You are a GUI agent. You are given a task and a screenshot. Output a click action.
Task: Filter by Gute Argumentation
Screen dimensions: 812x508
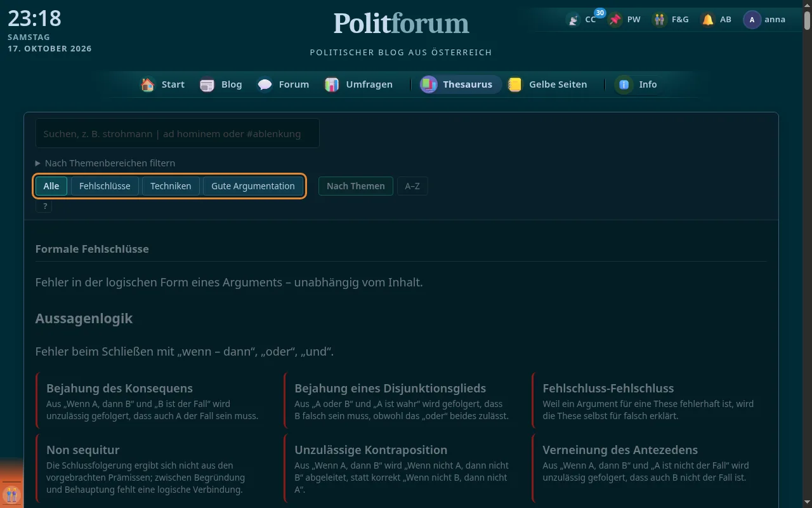(x=253, y=186)
